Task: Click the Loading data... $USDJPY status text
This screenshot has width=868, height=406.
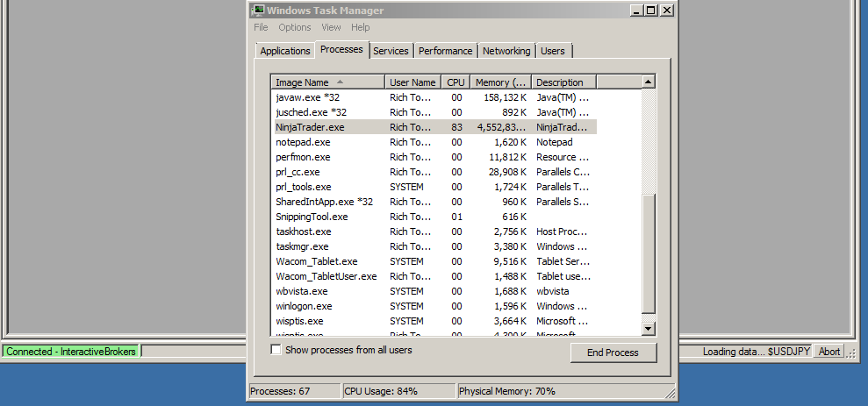Action: click(757, 352)
